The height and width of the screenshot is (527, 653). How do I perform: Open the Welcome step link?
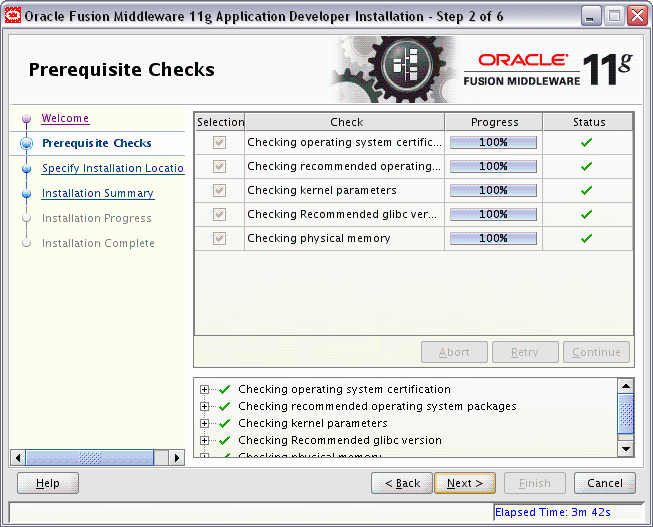click(x=65, y=118)
